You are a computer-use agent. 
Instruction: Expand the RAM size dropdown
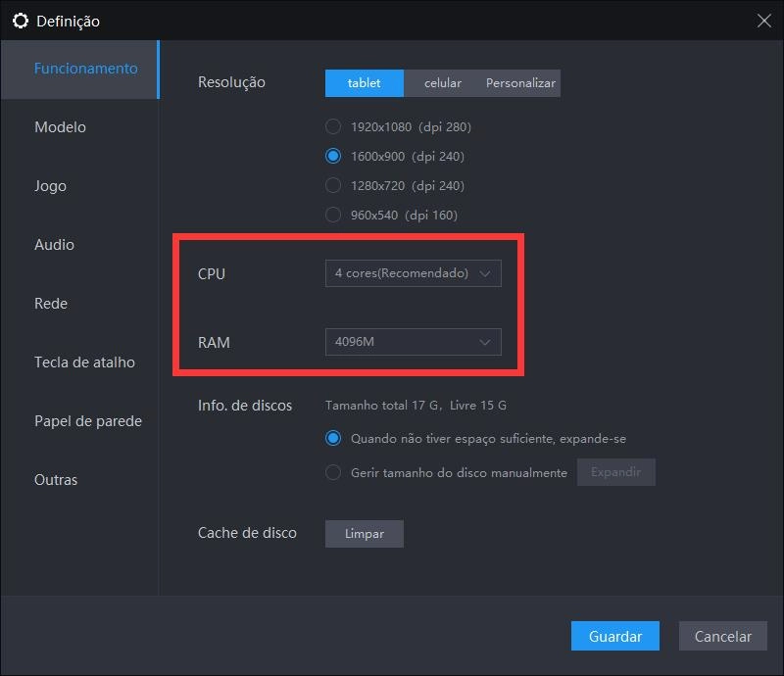413,342
